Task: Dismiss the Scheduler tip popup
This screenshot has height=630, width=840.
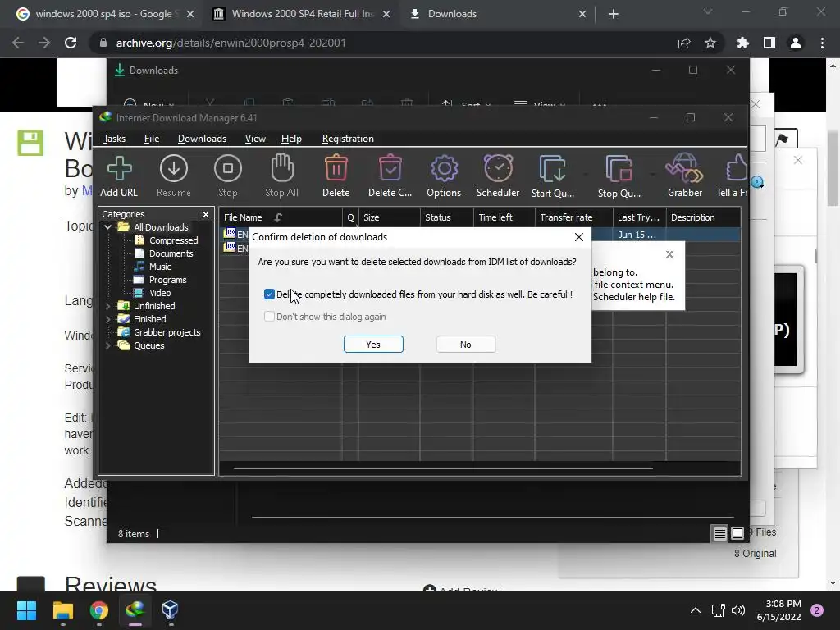Action: click(x=669, y=254)
